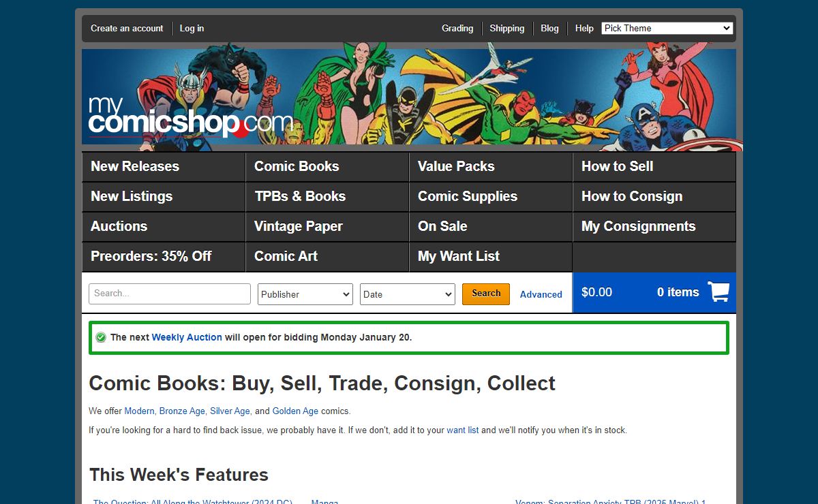Open How to Sell menu item
Screen dimensions: 818x504
[x=654, y=166]
